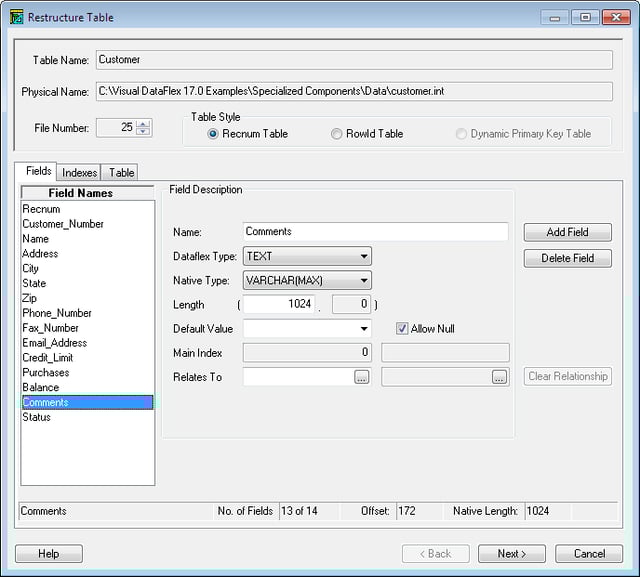Select Status in the field list

[88, 417]
